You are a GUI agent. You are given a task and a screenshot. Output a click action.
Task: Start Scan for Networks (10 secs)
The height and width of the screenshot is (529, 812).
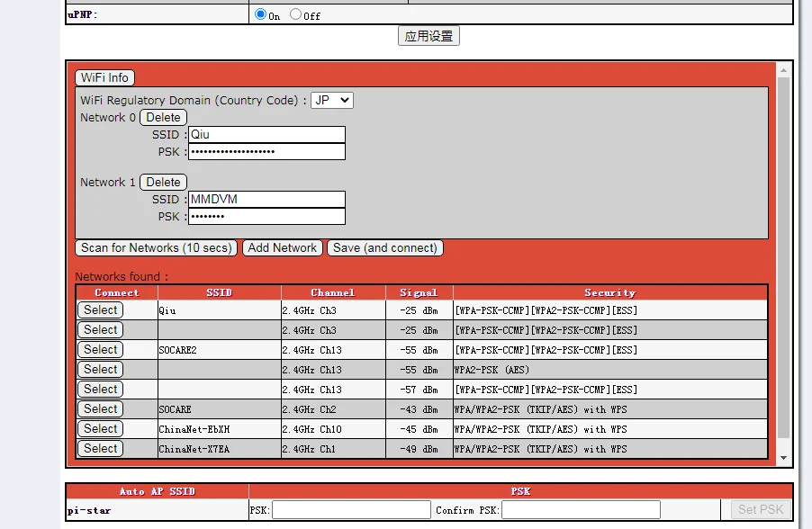[157, 248]
